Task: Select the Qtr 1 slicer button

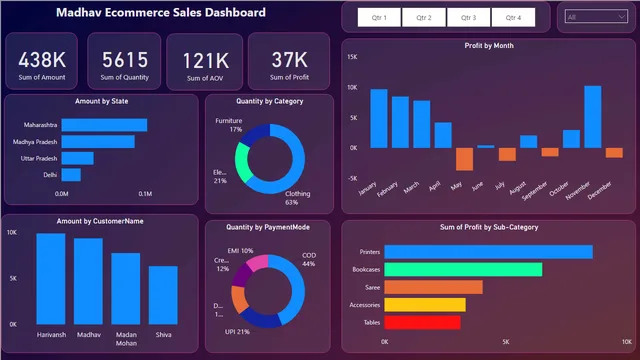Action: click(379, 18)
